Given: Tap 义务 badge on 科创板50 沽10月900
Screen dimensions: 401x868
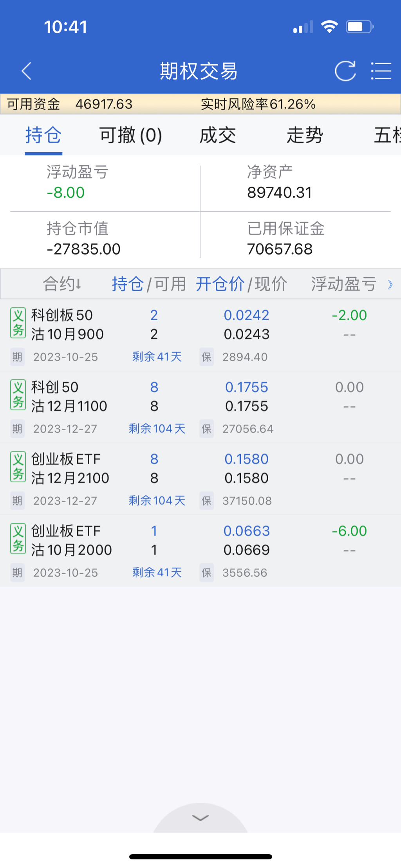Looking at the screenshot, I should click(x=18, y=323).
